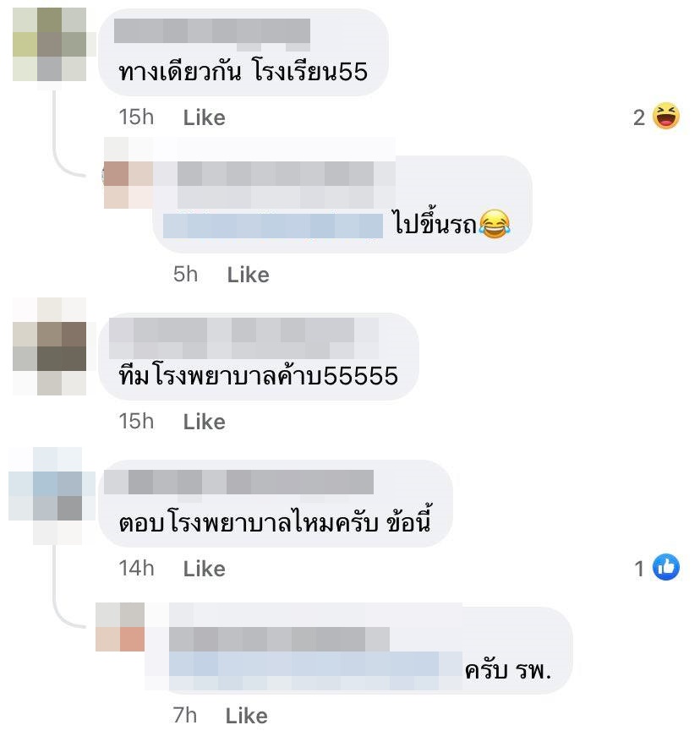
Task: Like the comment 'ทีมโรงพยาบาลค้าบ55555'
Action: coord(204,422)
